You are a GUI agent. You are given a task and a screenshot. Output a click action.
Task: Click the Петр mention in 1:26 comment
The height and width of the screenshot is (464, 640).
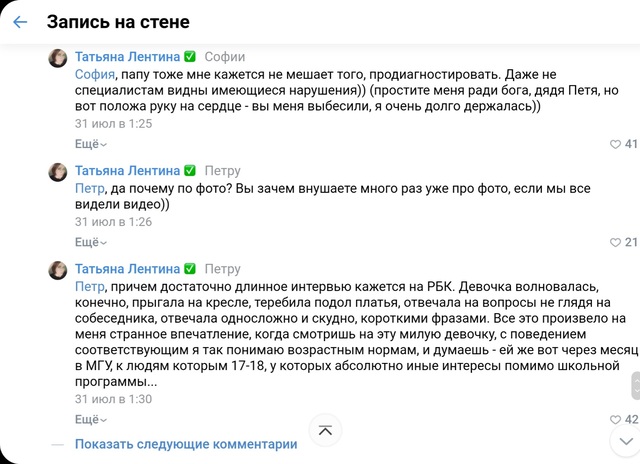90,189
